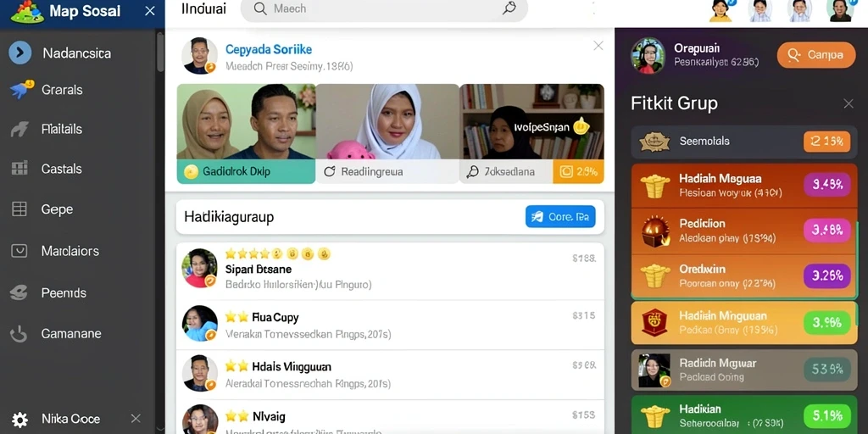
Task: Click Oropuiain profile avatar
Action: pos(648,55)
